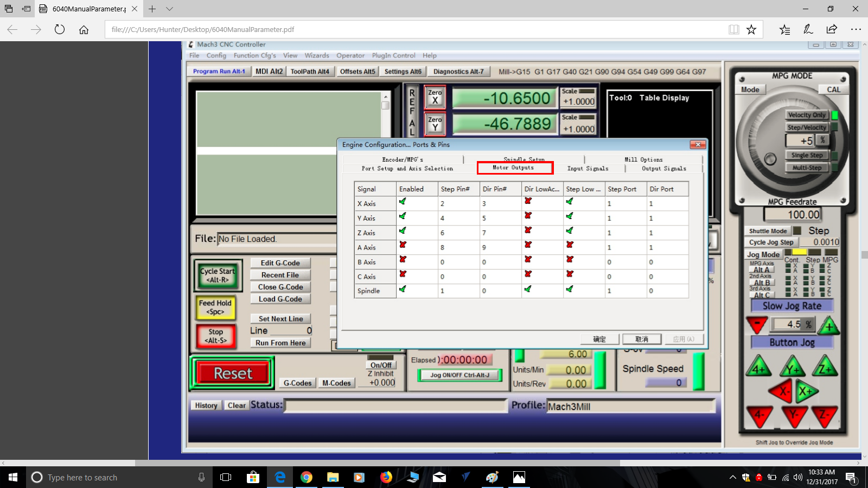Click the Zero X button
868x488 pixels.
click(x=435, y=97)
